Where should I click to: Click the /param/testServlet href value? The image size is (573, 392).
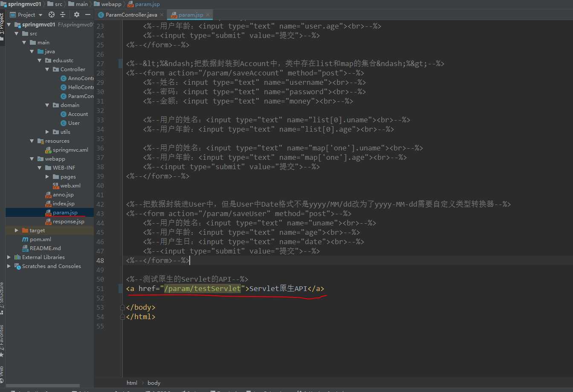pos(203,288)
